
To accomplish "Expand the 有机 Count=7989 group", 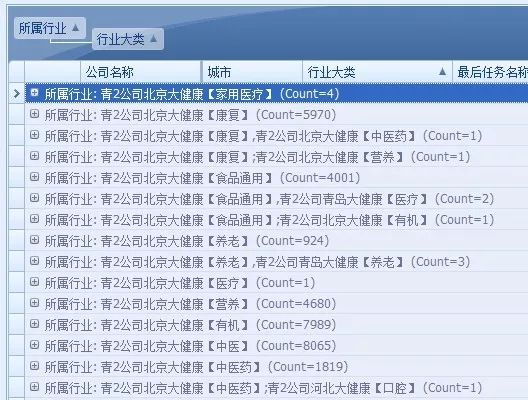I will [x=34, y=324].
